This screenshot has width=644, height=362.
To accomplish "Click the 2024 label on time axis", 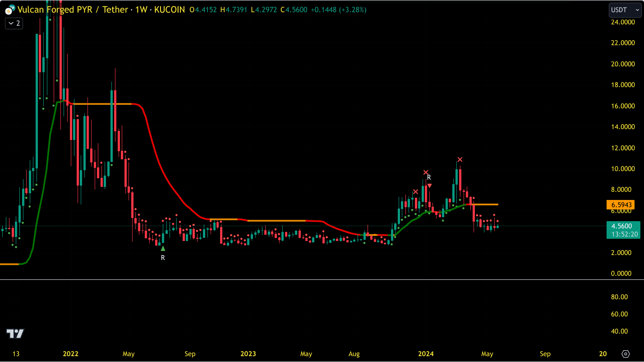I will point(426,354).
